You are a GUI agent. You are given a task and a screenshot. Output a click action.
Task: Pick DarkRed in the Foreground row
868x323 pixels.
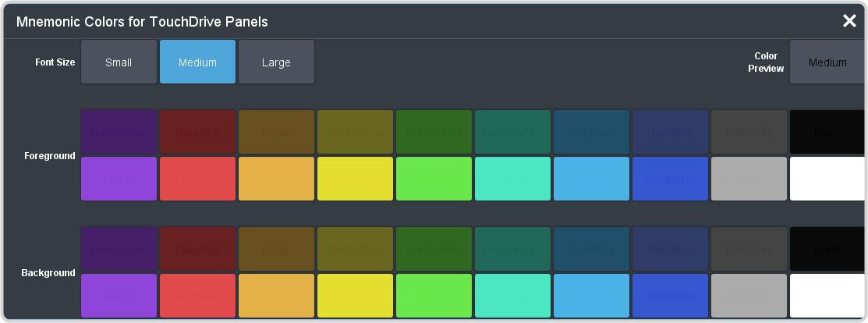tap(197, 132)
